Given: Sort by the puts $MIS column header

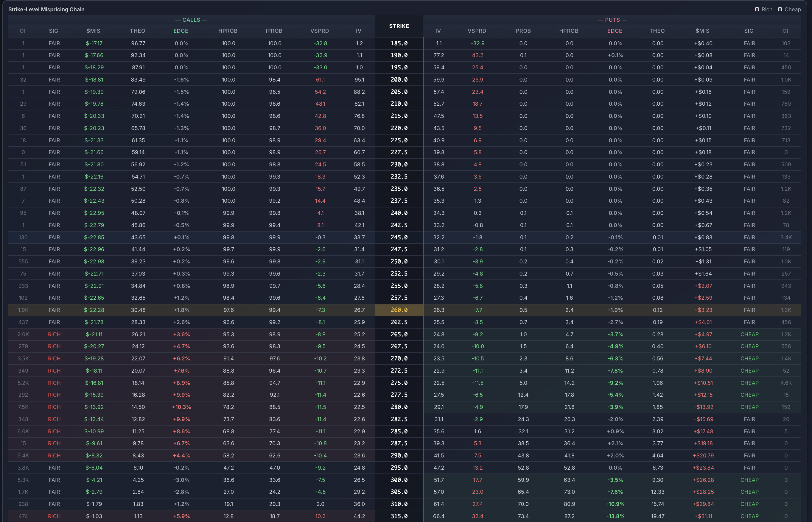Looking at the screenshot, I should click(x=702, y=31).
